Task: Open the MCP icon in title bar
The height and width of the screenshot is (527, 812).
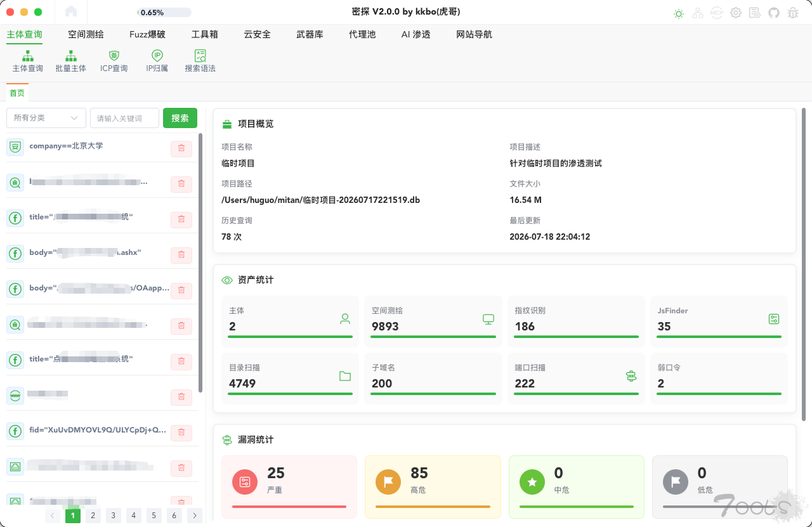Action: click(x=717, y=13)
